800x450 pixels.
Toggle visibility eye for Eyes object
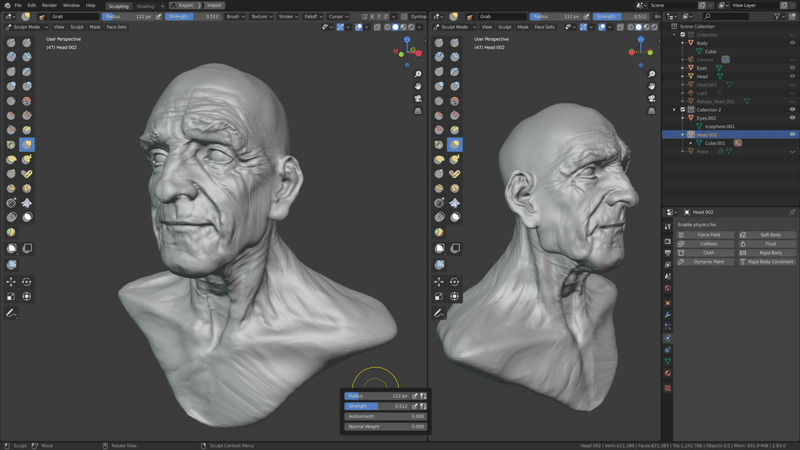[792, 68]
